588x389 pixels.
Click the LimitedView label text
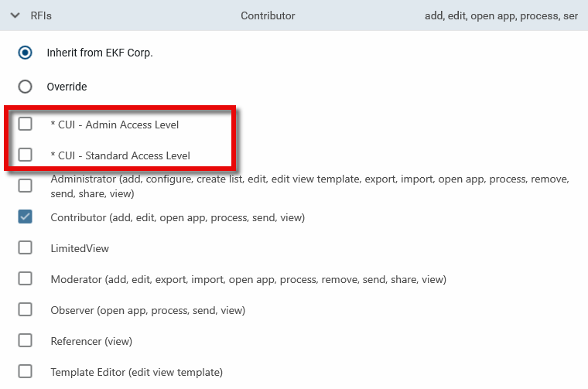(x=80, y=248)
